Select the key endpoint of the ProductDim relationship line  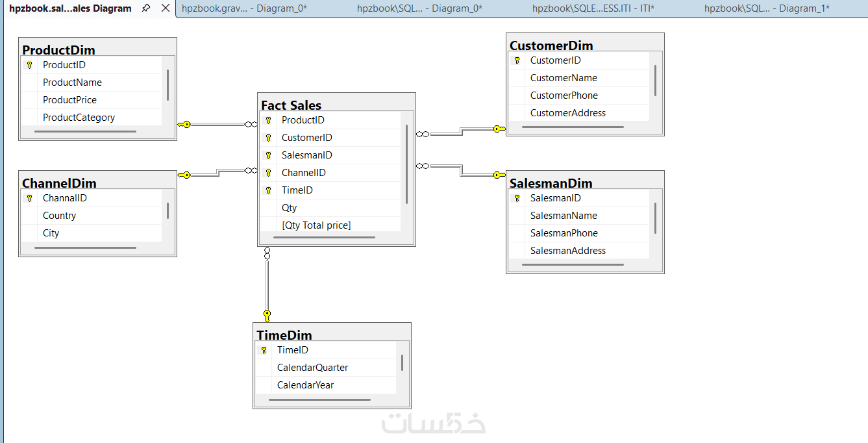(x=184, y=124)
